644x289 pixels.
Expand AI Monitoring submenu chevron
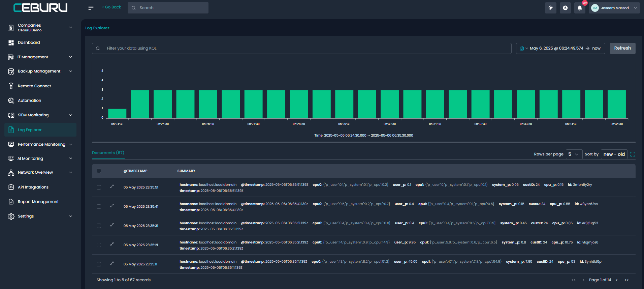pyautogui.click(x=70, y=158)
